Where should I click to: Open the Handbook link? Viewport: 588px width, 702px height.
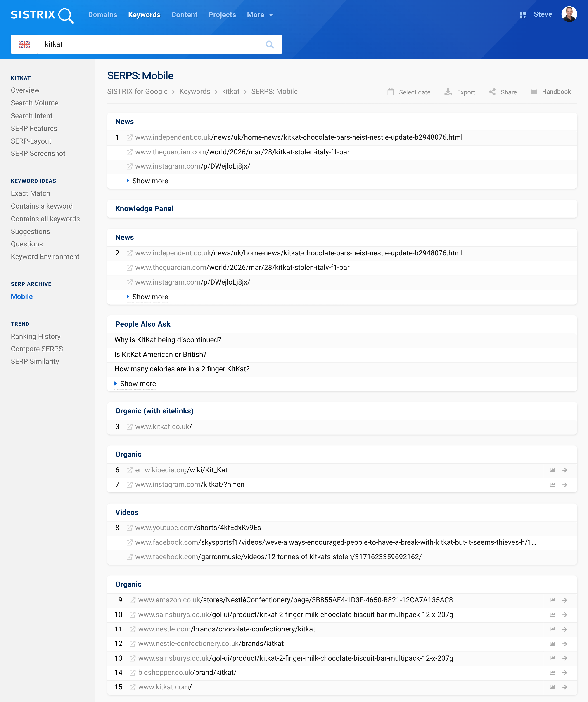coord(556,92)
